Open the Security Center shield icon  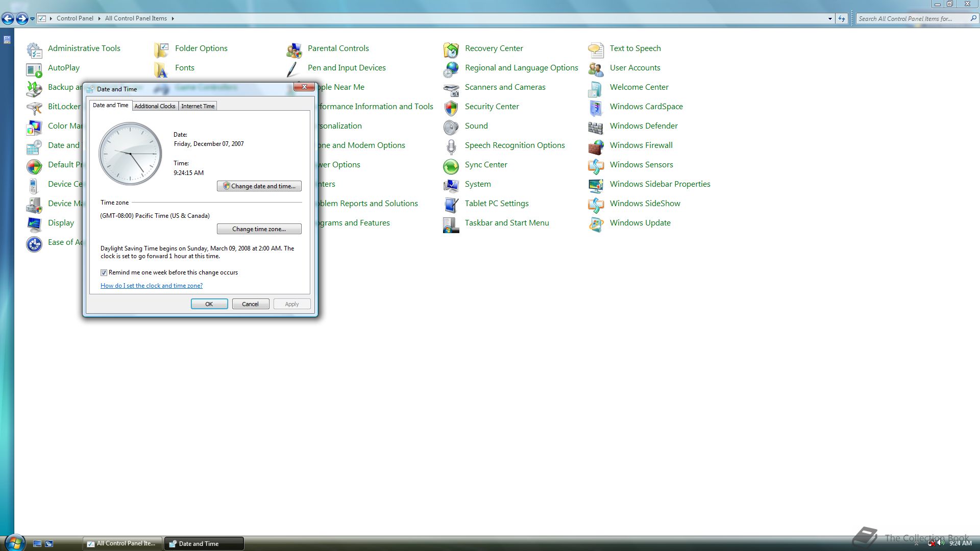(451, 108)
